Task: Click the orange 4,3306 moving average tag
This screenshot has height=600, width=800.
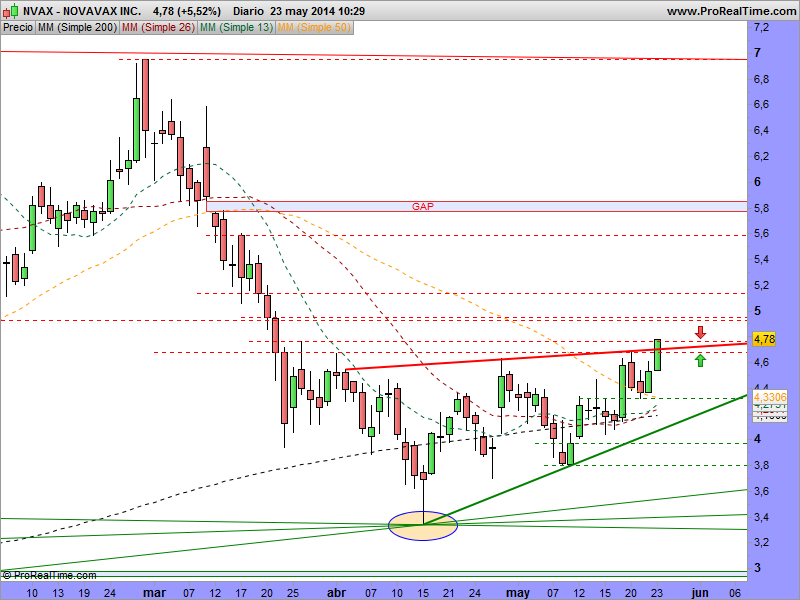Action: 770,397
